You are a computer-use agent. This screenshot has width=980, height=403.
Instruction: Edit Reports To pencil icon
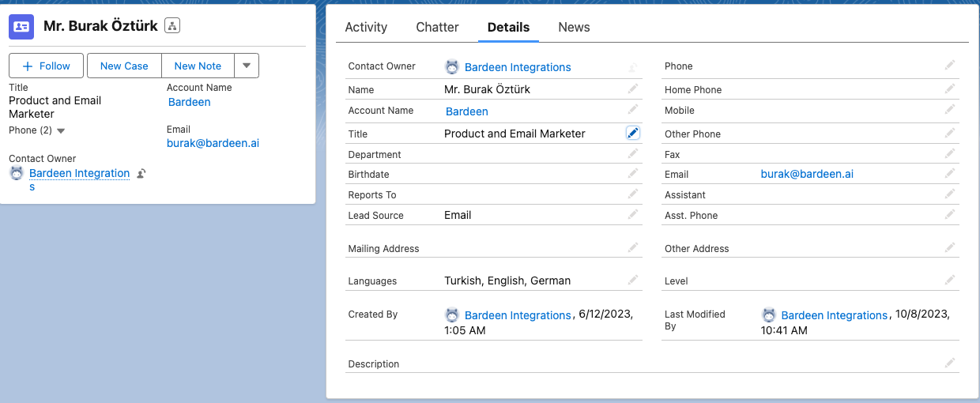tap(633, 194)
